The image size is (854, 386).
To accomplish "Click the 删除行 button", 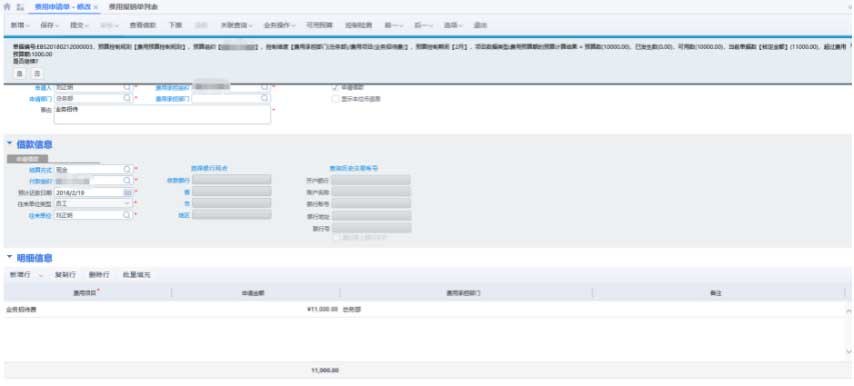I will [99, 275].
